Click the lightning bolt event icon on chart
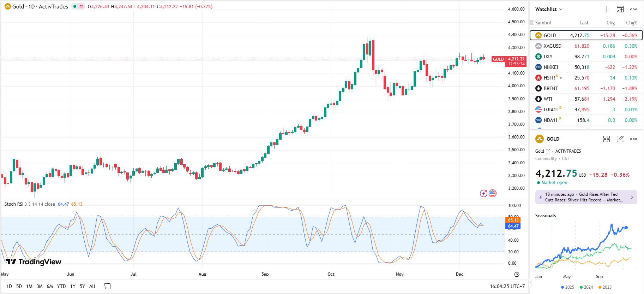Screen dimensions: 644x294 tap(483, 193)
